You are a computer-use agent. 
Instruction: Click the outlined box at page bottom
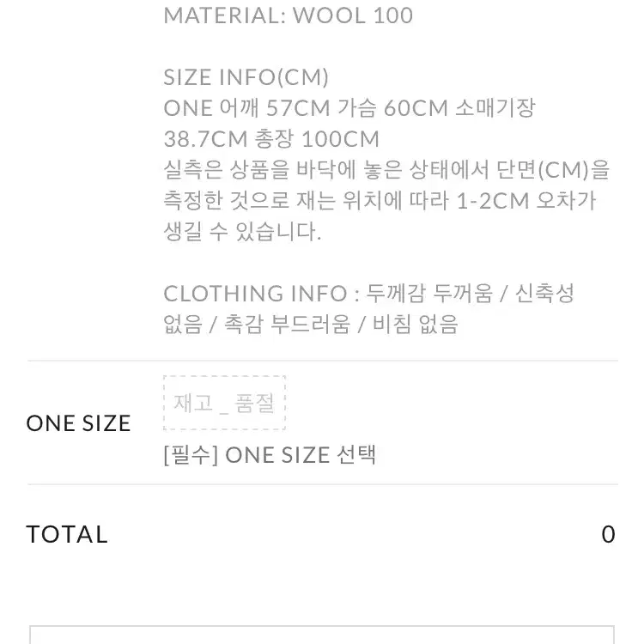(322, 635)
